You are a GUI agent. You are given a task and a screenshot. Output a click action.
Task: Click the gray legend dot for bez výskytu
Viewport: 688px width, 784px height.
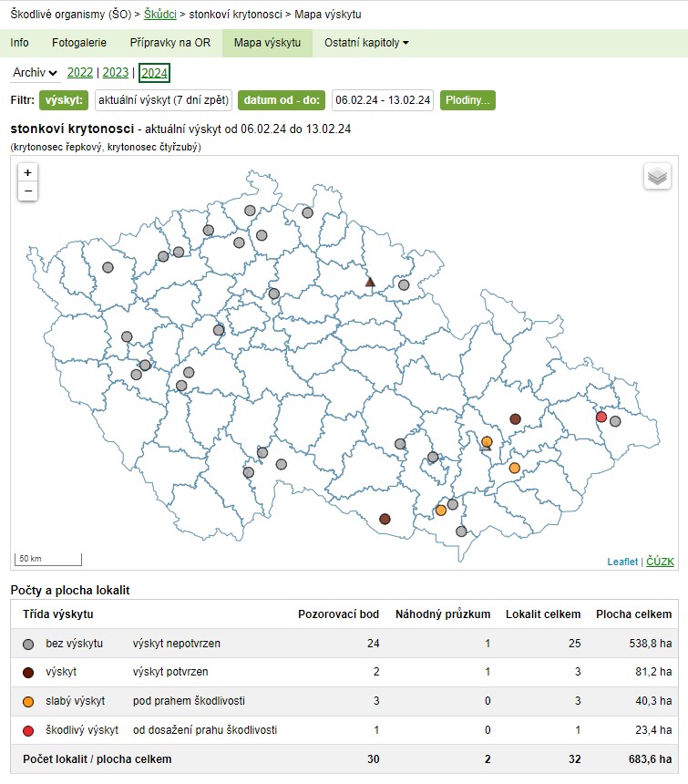coord(28,644)
